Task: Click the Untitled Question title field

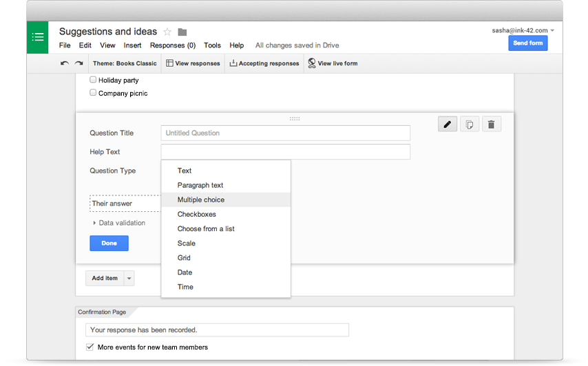Action: [285, 133]
